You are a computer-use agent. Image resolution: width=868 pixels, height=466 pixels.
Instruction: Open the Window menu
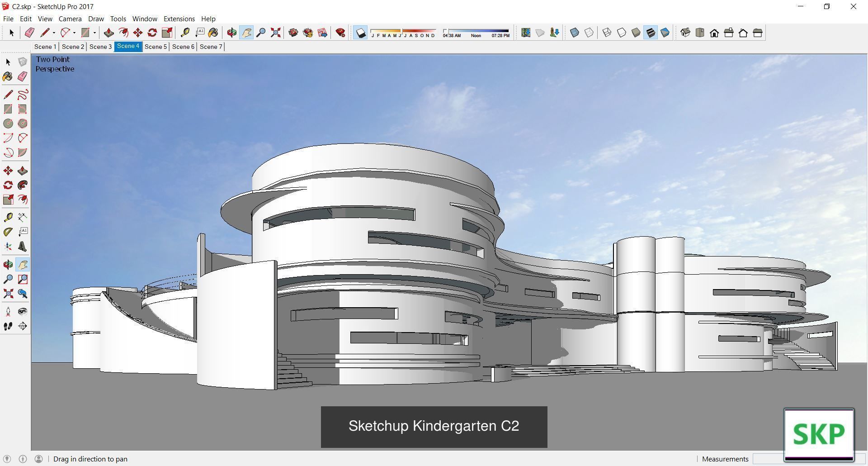(145, 19)
